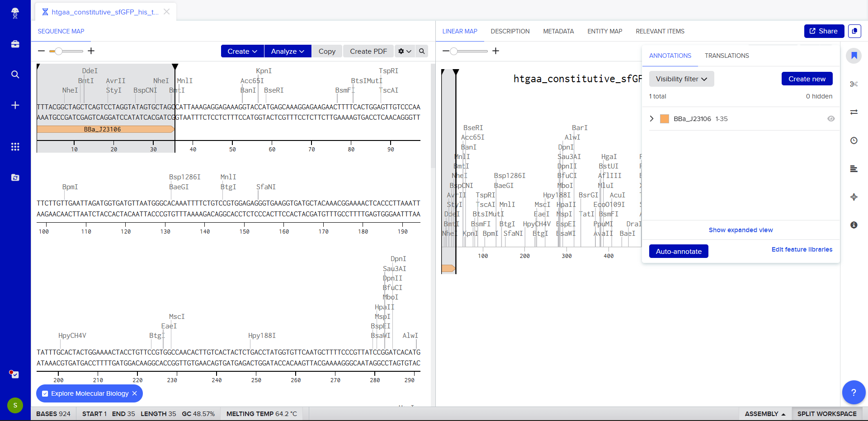Adjust the sequence map zoom slider
The width and height of the screenshot is (868, 421).
click(58, 51)
